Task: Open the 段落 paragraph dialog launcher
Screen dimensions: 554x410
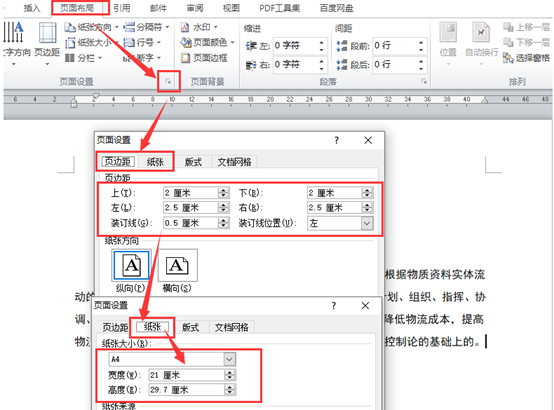Action: coord(424,82)
